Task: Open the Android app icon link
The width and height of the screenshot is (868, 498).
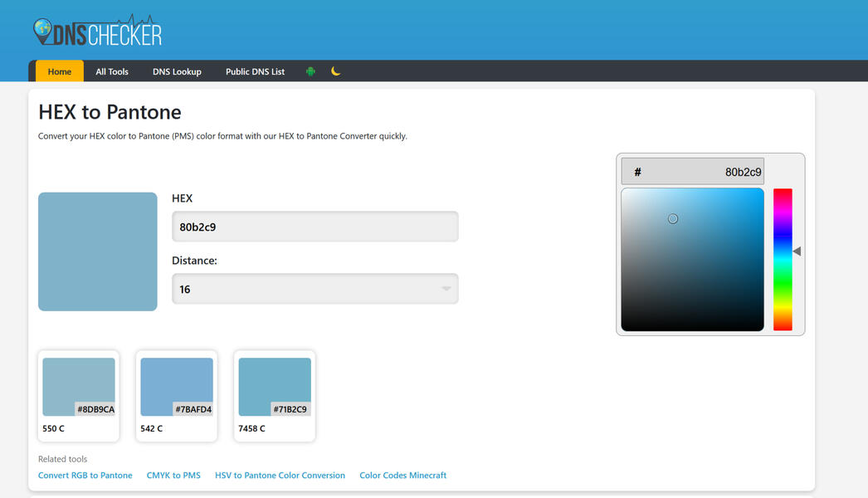Action: click(x=310, y=71)
